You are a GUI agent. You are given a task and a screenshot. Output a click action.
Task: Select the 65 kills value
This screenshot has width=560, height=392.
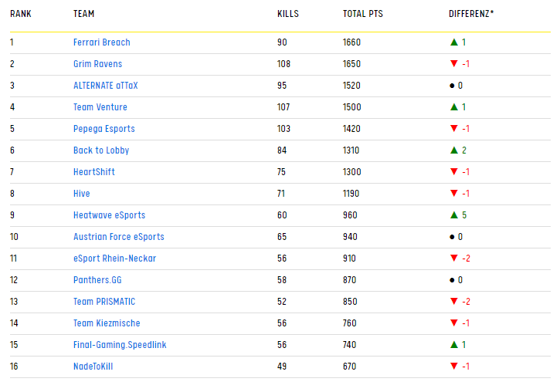pyautogui.click(x=282, y=237)
